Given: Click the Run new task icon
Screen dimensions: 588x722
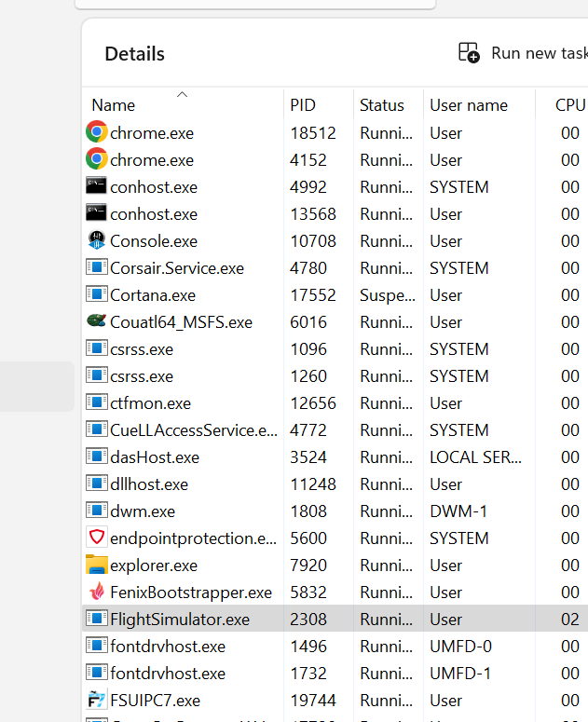Looking at the screenshot, I should (x=469, y=53).
